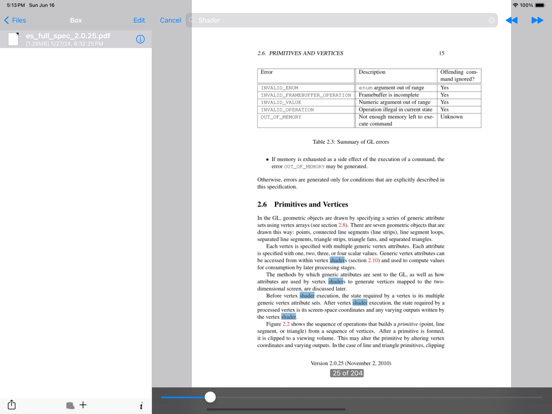
Task: Open info for es_full_spec_2.0.25.pdf
Action: click(140, 39)
